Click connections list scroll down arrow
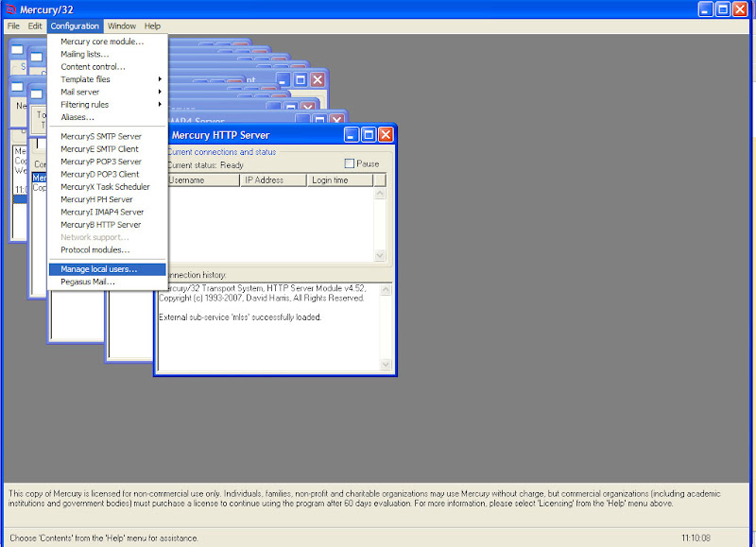Viewport: 756px width, 547px height. click(x=380, y=255)
